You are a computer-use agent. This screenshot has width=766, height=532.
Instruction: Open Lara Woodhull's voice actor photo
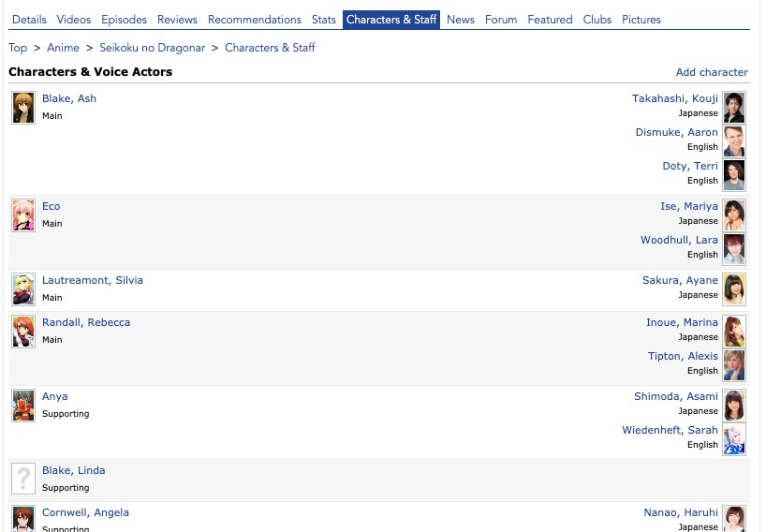734,249
